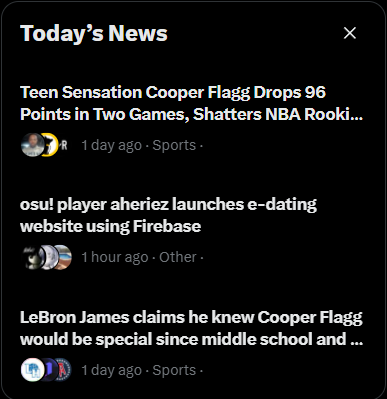Screen dimensions: 387x399
Task: Click the "Today's News" panel heading
Action: tap(94, 34)
